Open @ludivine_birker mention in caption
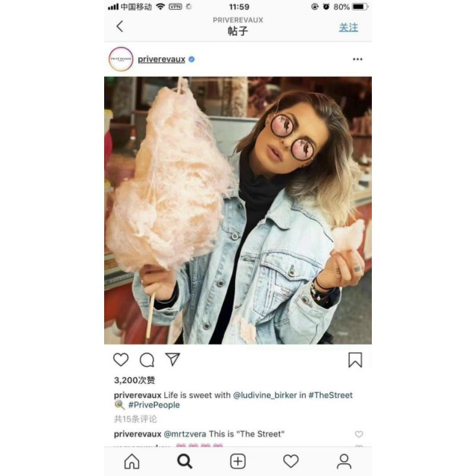Image resolution: width=476 pixels, height=476 pixels. [265, 395]
